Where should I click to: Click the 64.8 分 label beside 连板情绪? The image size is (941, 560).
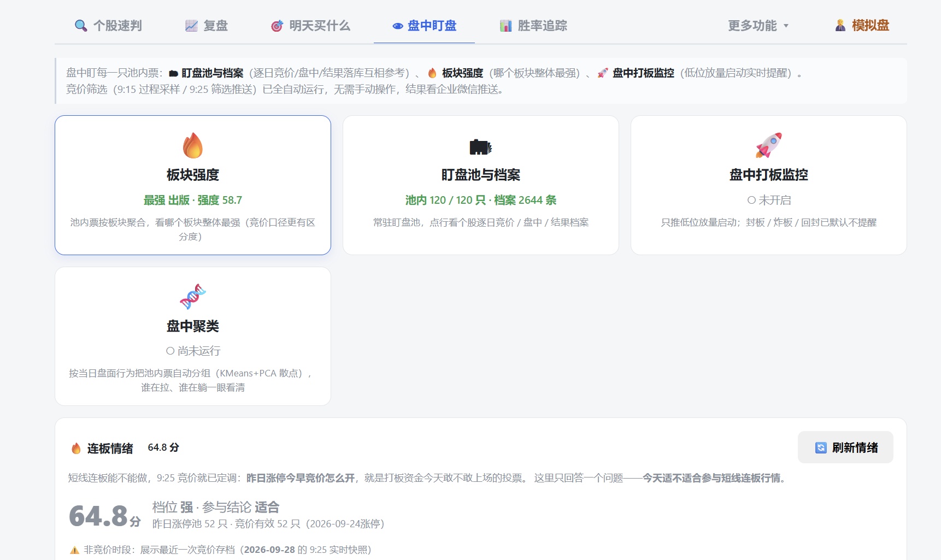click(x=163, y=447)
